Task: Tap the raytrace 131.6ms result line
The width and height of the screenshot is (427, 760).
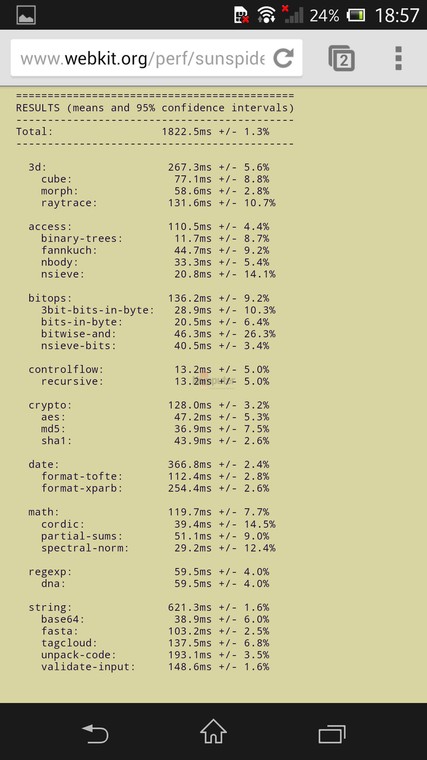Action: [158, 203]
